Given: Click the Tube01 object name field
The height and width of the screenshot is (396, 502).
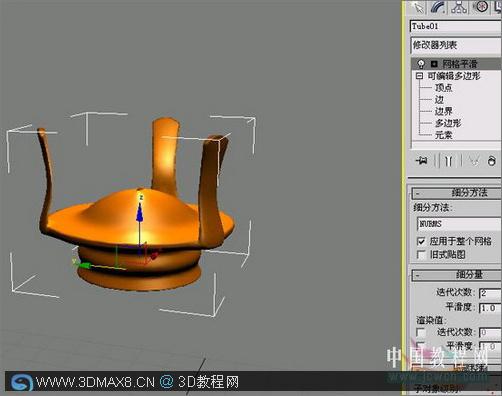Looking at the screenshot, I should click(x=456, y=26).
